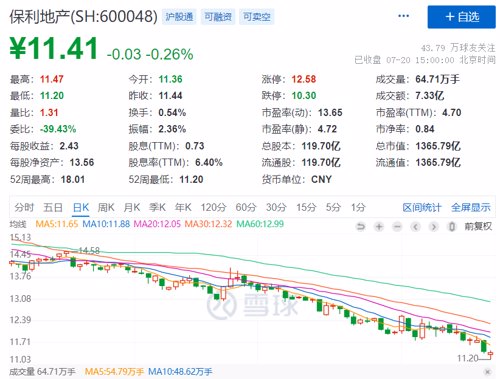Viewport: 500px width, 379px height.
Task: Click the +自选 add to watchlist button
Action: [x=462, y=17]
